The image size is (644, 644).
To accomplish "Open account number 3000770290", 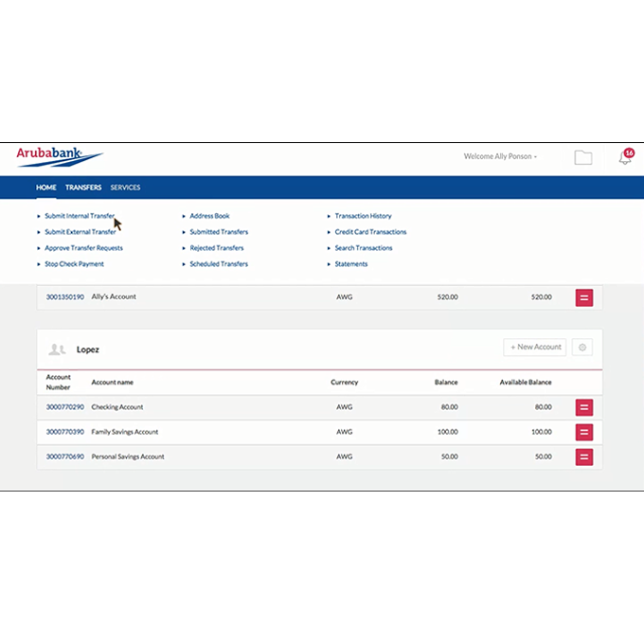I will 65,407.
